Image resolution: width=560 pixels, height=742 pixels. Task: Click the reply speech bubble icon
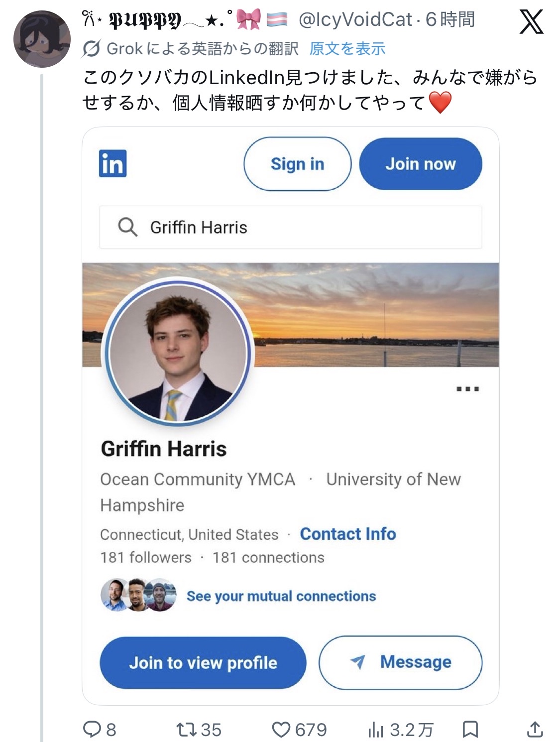coord(92,729)
